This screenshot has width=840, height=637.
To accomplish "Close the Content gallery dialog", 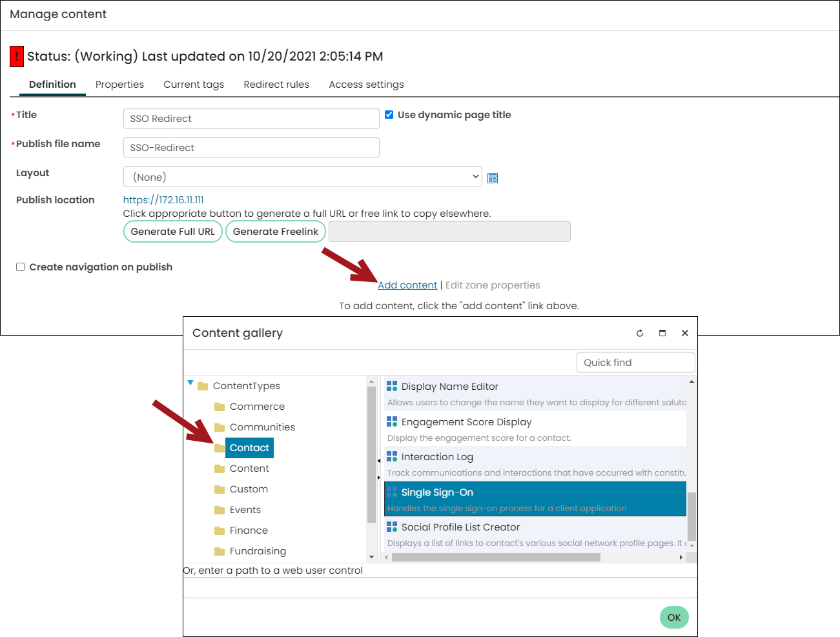I will (685, 333).
